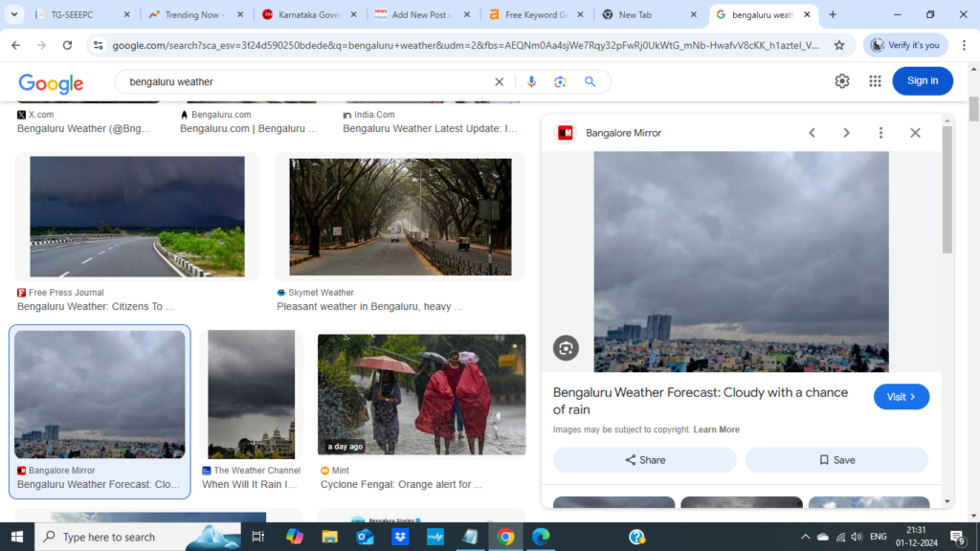Open preview panel more options menu

[x=880, y=132]
